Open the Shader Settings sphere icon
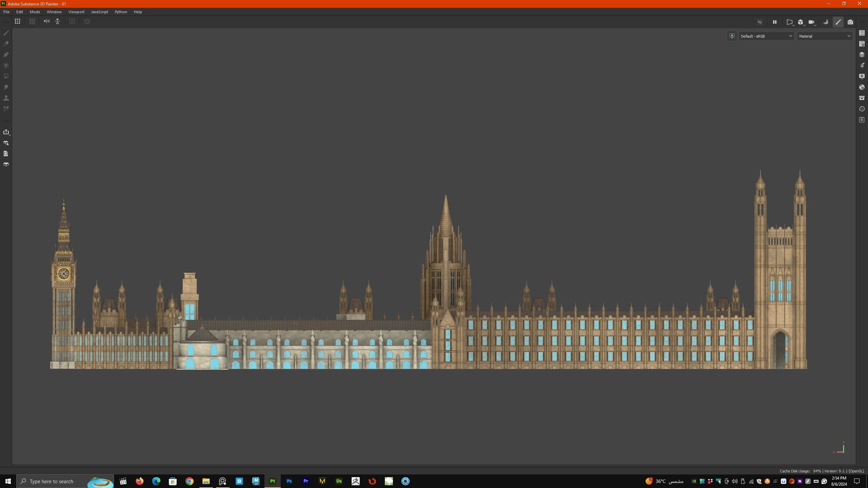The height and width of the screenshot is (488, 868). coord(862,87)
